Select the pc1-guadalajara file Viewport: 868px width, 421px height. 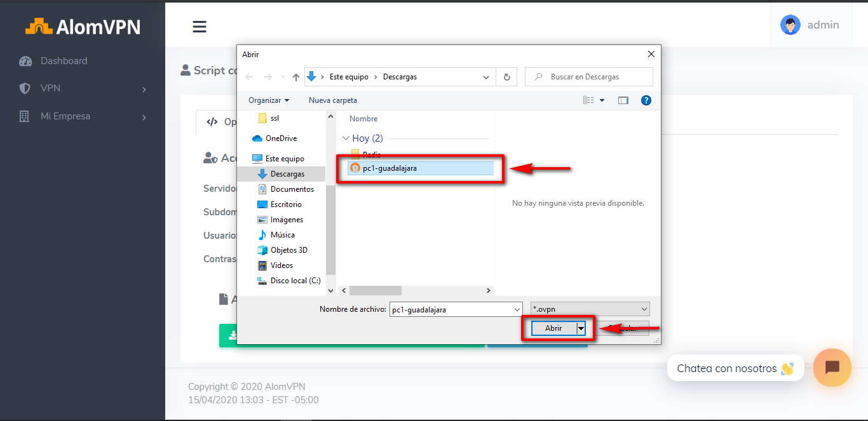click(x=390, y=168)
